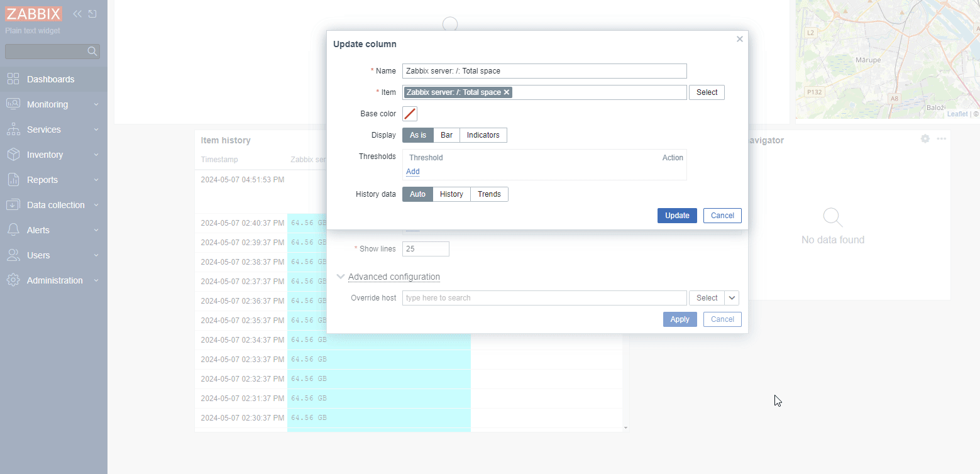
Task: Click the sidebar search magnifier icon
Action: [92, 51]
